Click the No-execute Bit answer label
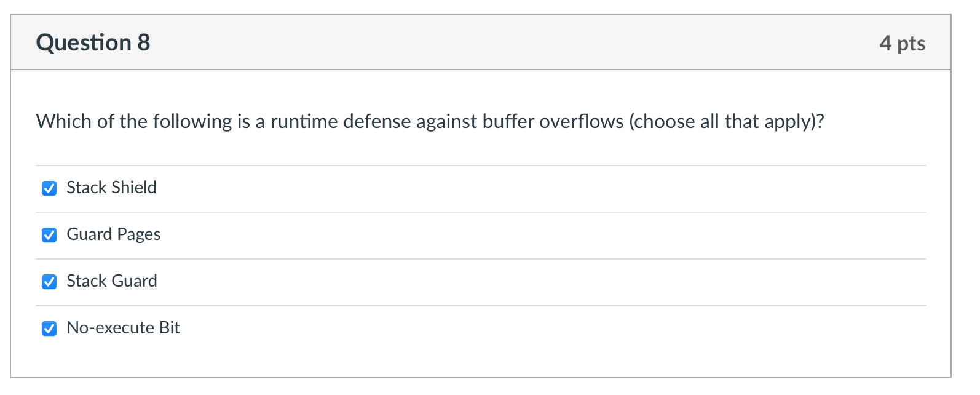 (122, 328)
